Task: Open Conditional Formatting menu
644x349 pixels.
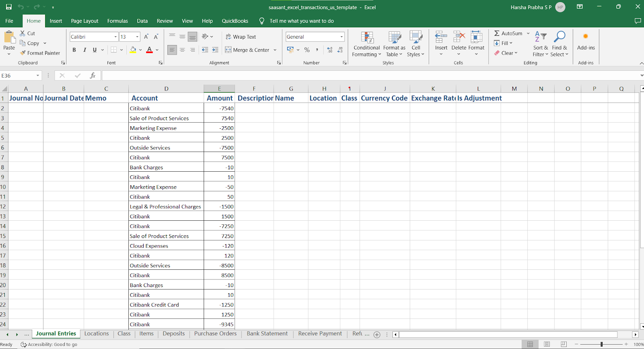Action: coord(366,44)
